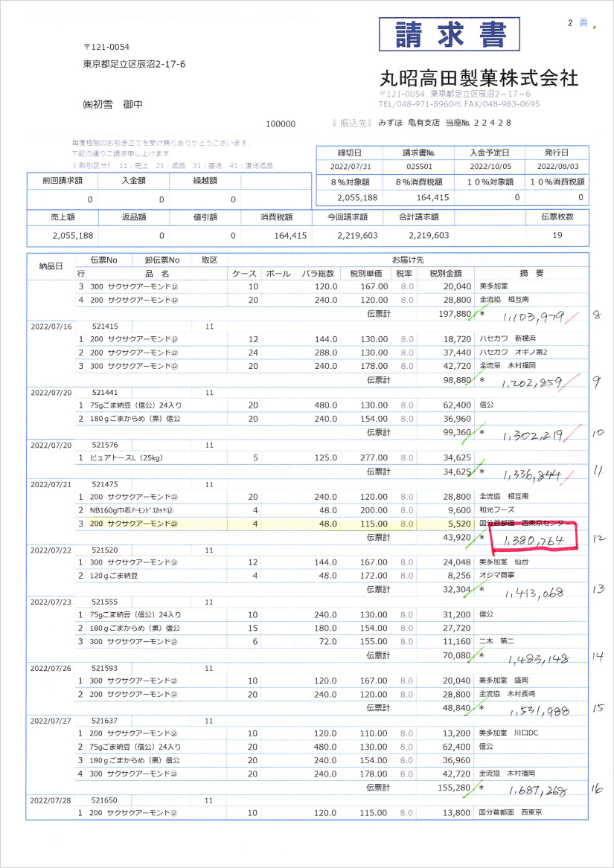The image size is (614, 868).
Task: Click the item name 120gごま納豆
Action: tap(114, 576)
